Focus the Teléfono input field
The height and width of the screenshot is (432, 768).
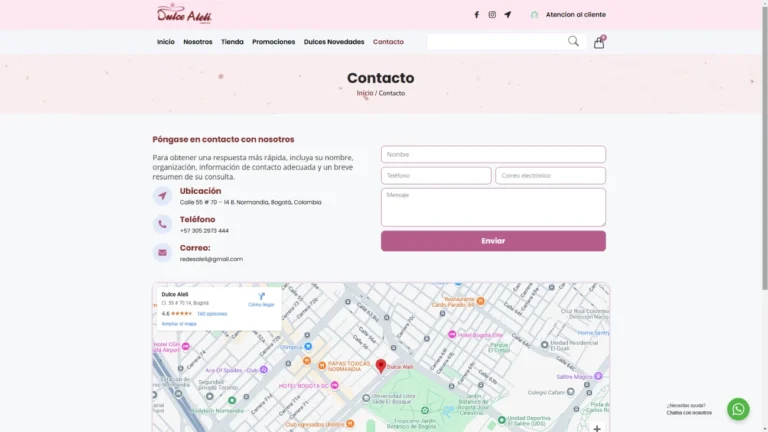(x=436, y=175)
